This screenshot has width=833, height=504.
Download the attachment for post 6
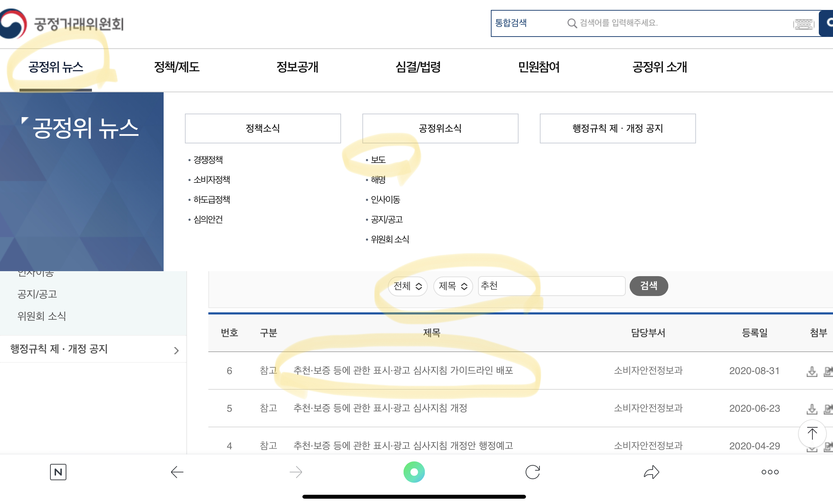tap(812, 371)
